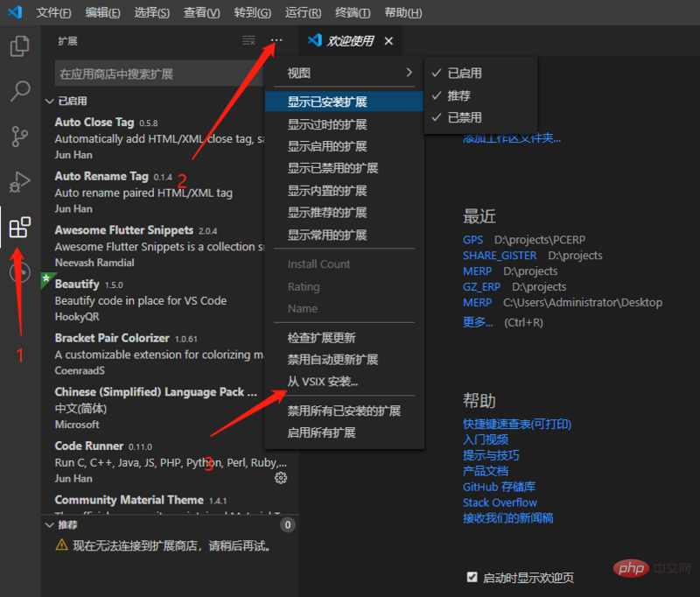Open the 转到(G) menu

click(x=253, y=12)
